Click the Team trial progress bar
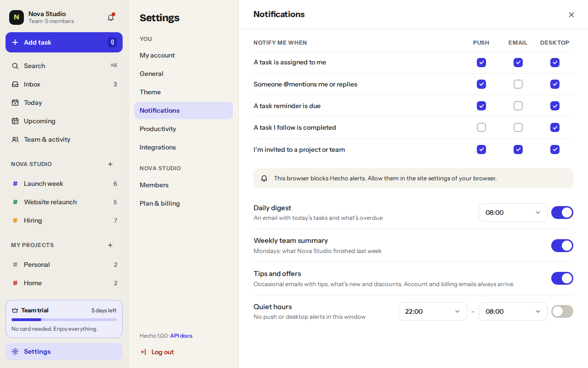This screenshot has height=368, width=588. [x=64, y=320]
